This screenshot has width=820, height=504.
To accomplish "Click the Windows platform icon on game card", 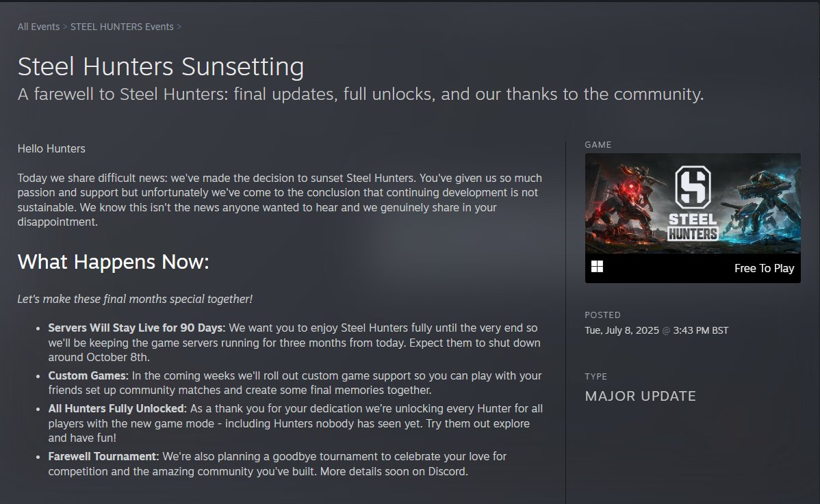I will (x=598, y=267).
